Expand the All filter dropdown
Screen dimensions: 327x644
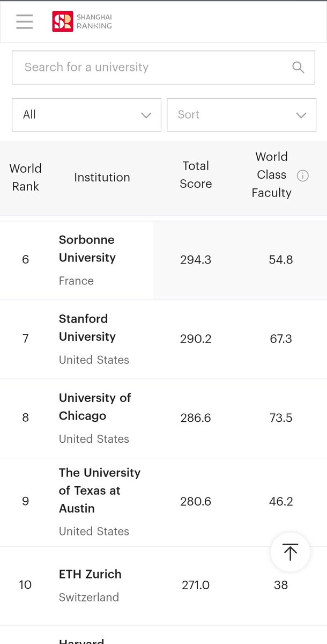click(86, 115)
